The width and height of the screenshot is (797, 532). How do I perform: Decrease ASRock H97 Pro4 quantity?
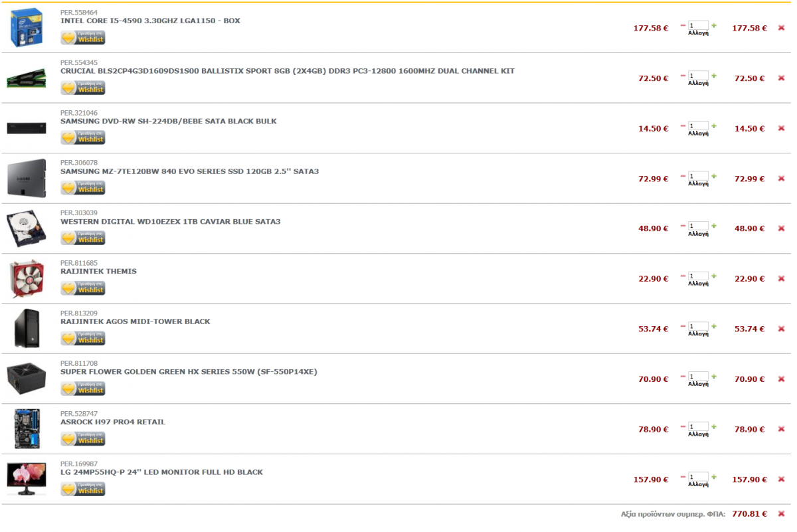click(683, 426)
